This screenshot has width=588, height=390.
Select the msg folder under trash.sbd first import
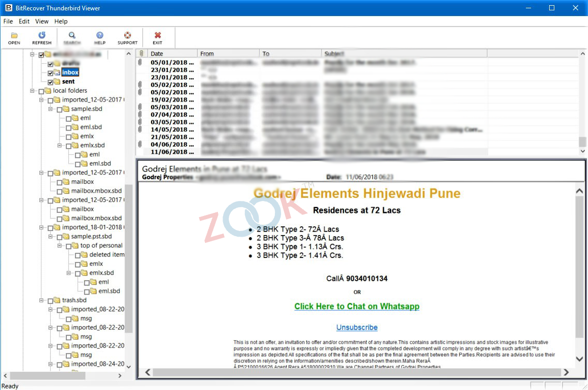[86, 319]
